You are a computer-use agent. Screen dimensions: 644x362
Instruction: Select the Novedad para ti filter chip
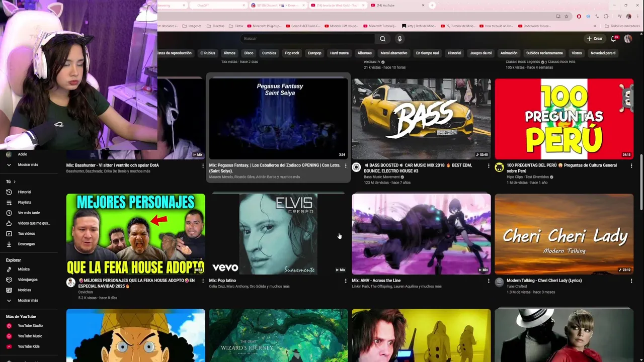[x=603, y=53]
